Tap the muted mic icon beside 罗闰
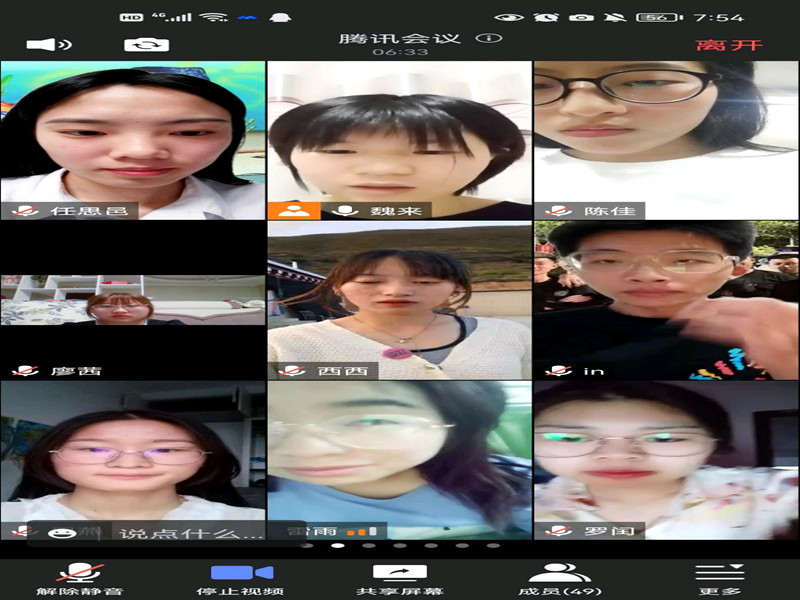 (558, 530)
